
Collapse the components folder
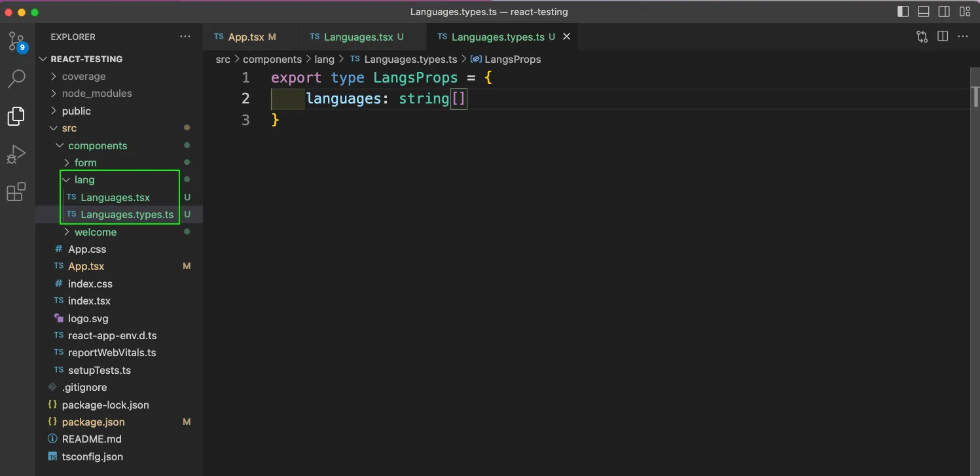119,146
